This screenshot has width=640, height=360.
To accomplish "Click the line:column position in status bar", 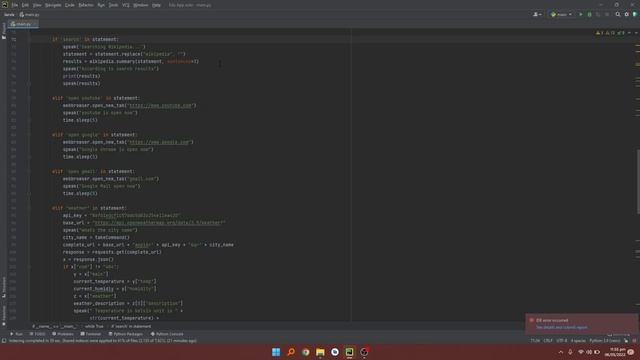I will pos(535,340).
